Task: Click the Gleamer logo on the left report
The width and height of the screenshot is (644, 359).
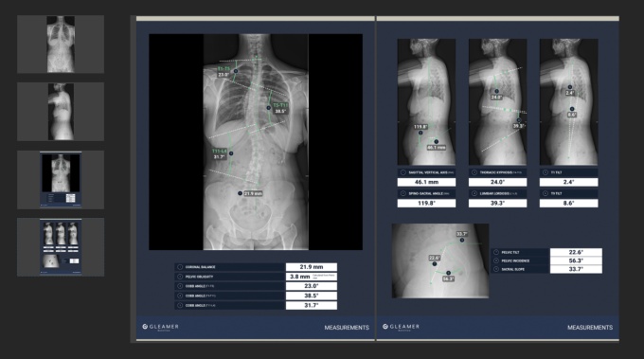Action: [x=160, y=327]
